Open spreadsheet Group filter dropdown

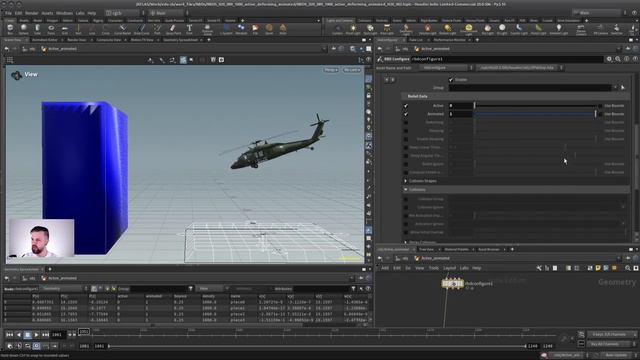click(191, 289)
